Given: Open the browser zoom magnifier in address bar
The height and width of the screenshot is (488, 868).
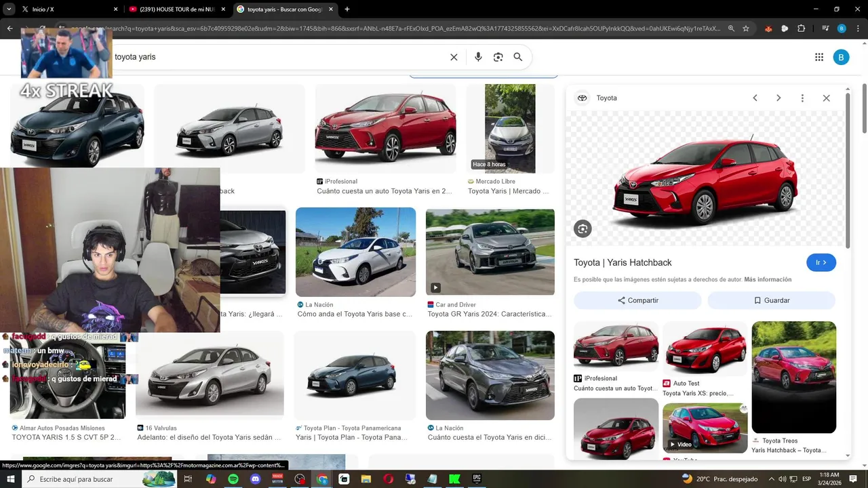Looking at the screenshot, I should coord(731,28).
